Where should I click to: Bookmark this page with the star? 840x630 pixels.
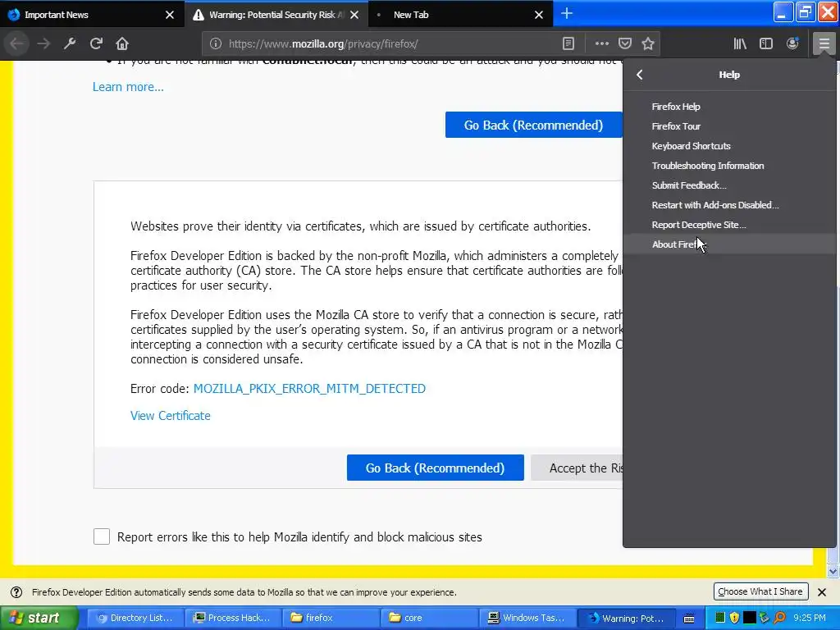click(x=648, y=44)
